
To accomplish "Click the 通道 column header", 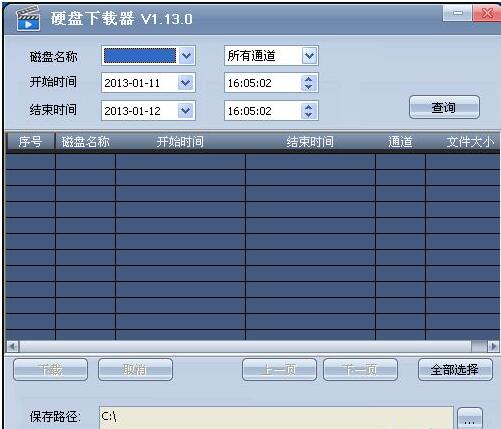I will pos(400,142).
